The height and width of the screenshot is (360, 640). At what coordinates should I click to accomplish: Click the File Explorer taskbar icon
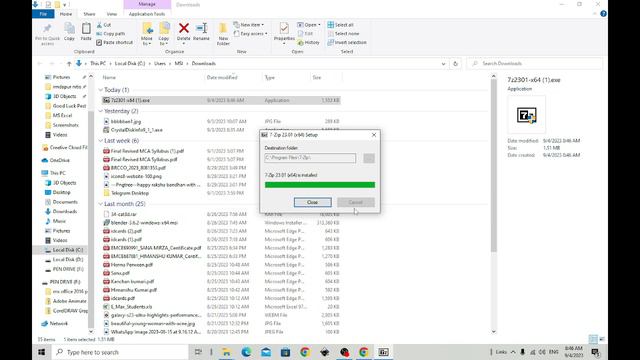pyautogui.click(x=226, y=352)
